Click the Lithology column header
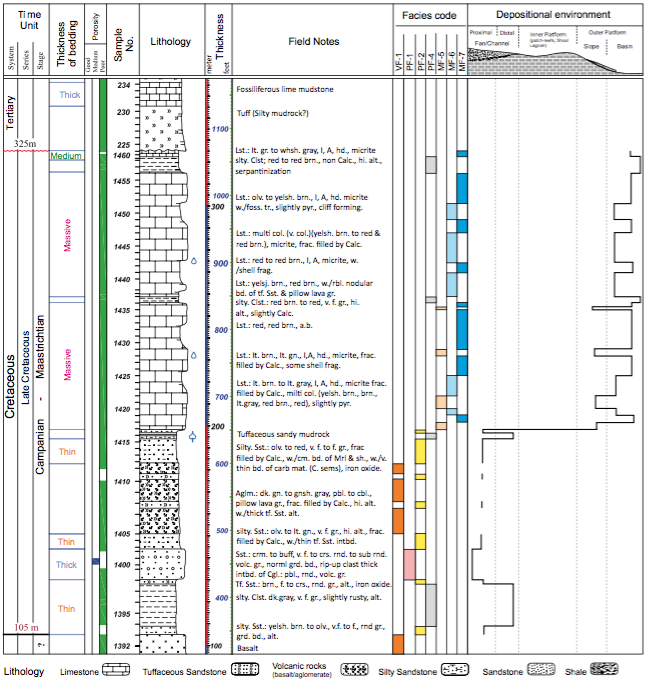This screenshot has width=648, height=681. (171, 42)
